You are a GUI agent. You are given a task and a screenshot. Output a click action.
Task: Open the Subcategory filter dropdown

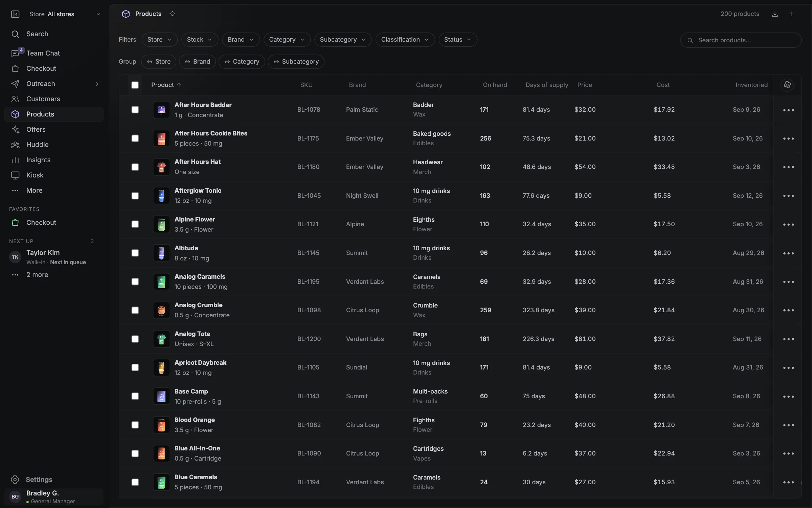point(343,40)
